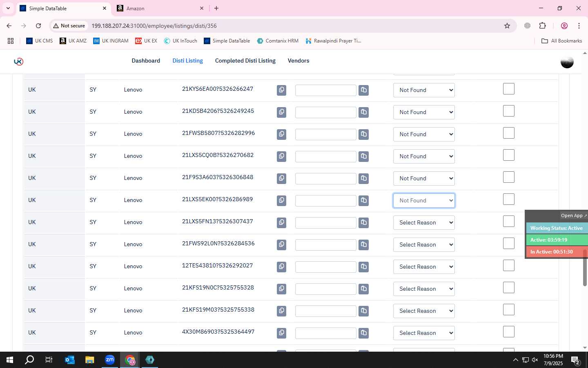
Task: Go to Dashboard nav item
Action: [x=146, y=61]
